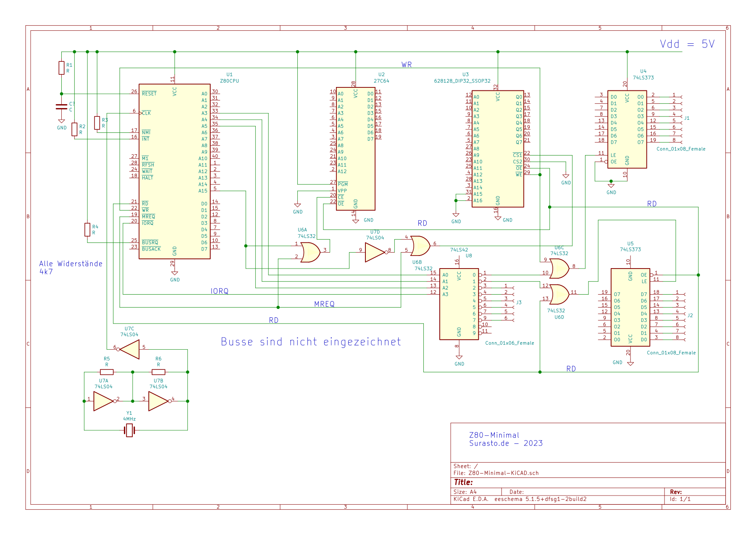Select resistor R2

coord(74,129)
